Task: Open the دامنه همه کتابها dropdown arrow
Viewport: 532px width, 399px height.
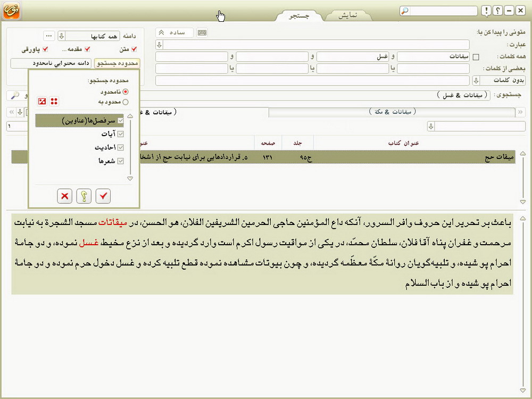Action: [x=61, y=36]
